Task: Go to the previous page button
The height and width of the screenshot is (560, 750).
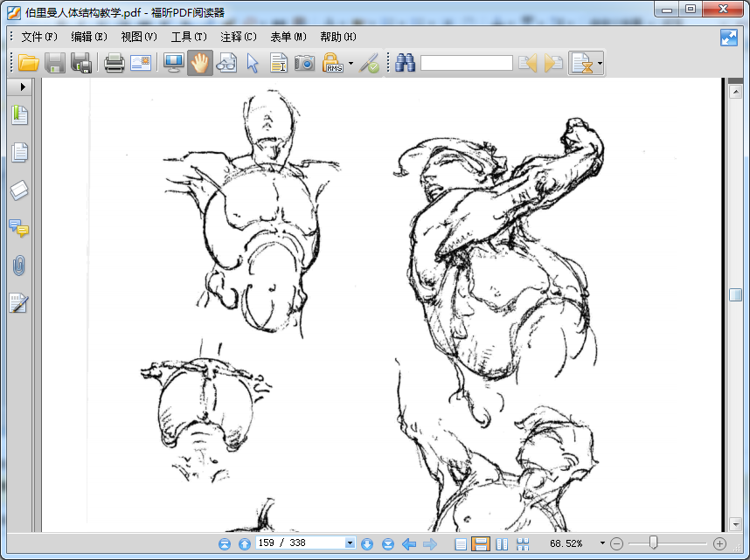Action: point(245,543)
